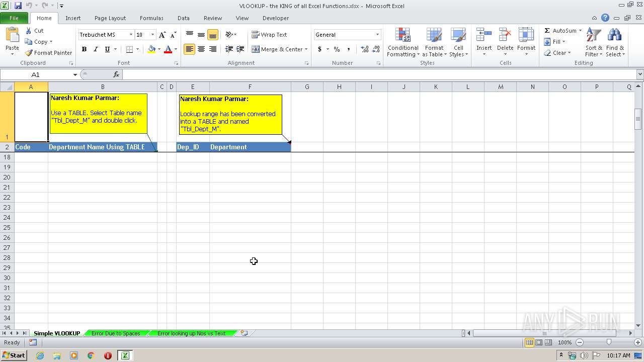Open Sort & Filter menu
The height and width of the screenshot is (362, 644).
594,43
